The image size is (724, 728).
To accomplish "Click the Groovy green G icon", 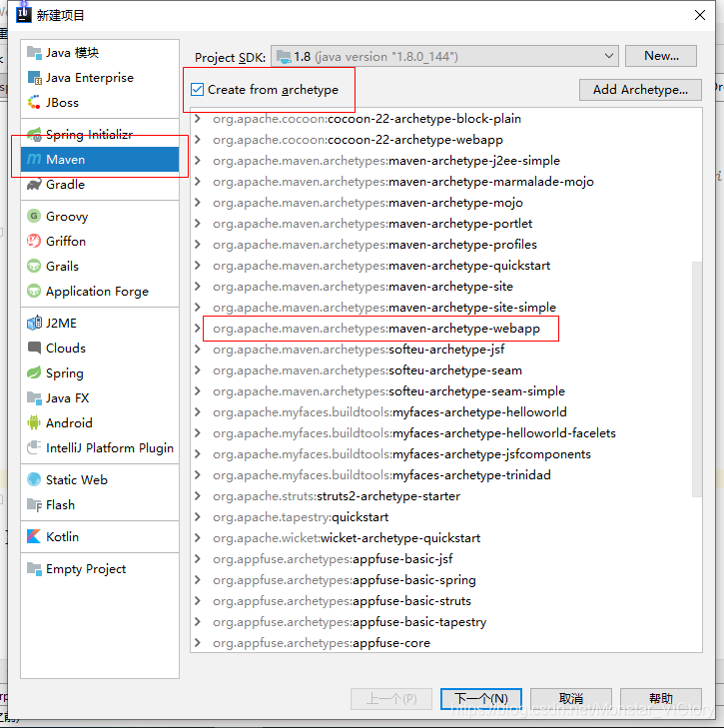I will [34, 216].
